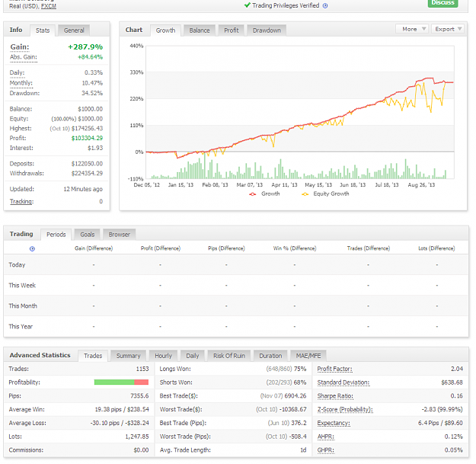Select the Profit chart tab
Screen dimensions: 476x464
232,30
